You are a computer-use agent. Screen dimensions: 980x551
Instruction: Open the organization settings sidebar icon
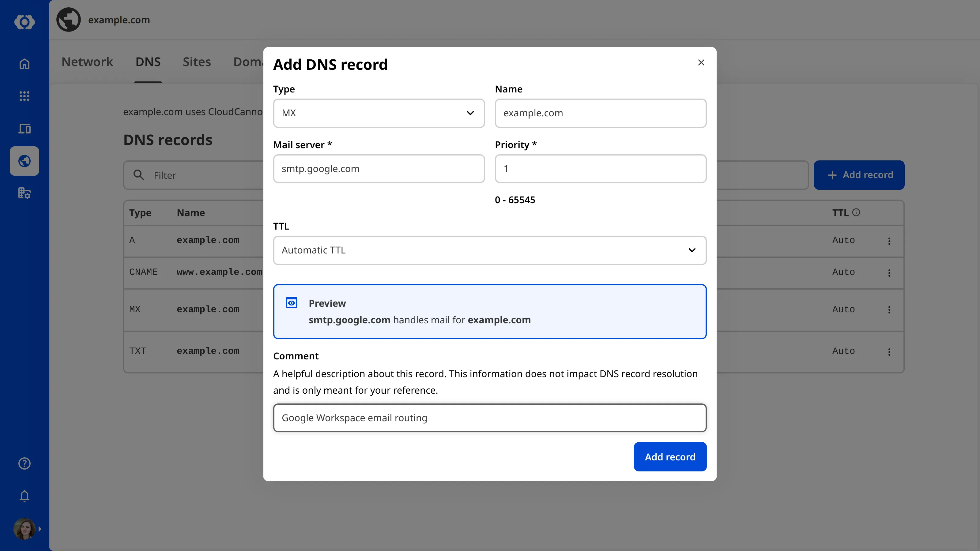[24, 193]
